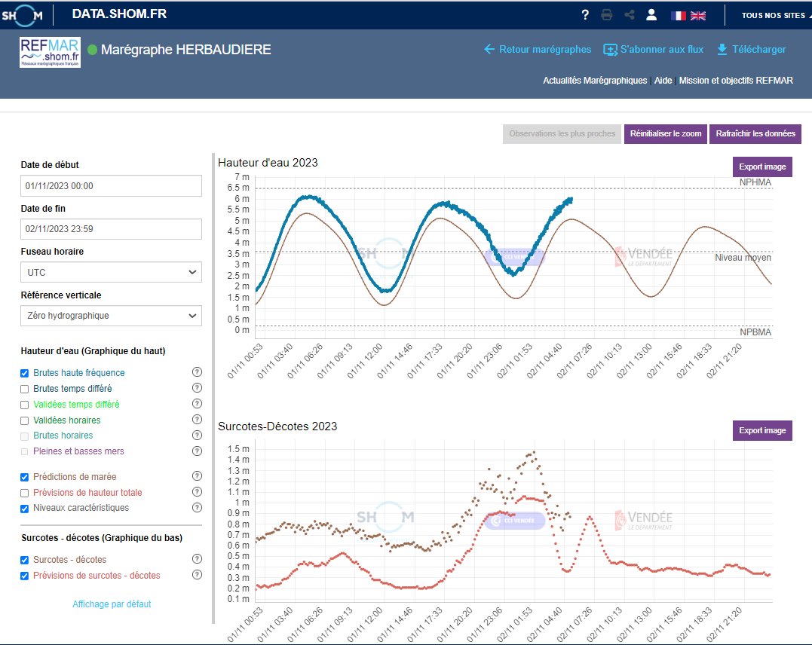Help icon for Prévisions de surcotes - décotes
Screen dimensions: 812x645
(x=197, y=575)
